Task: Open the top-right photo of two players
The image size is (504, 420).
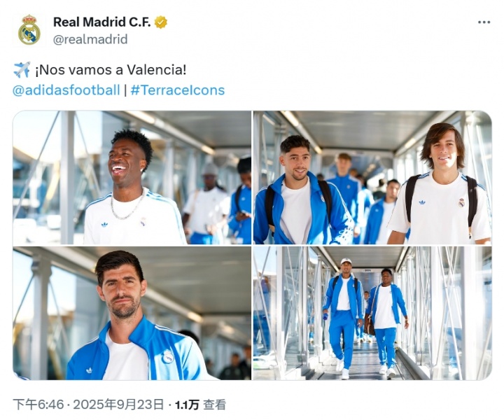Action: coord(372,177)
